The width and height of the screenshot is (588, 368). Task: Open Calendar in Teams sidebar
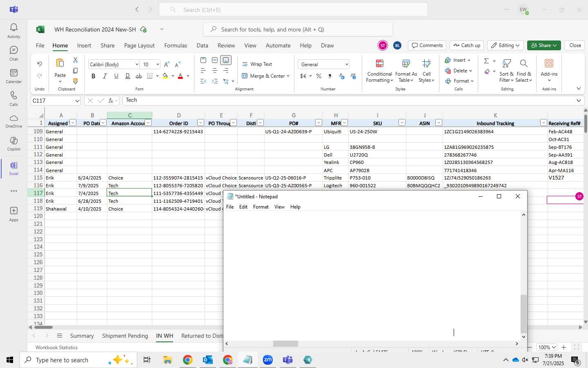click(x=13, y=76)
